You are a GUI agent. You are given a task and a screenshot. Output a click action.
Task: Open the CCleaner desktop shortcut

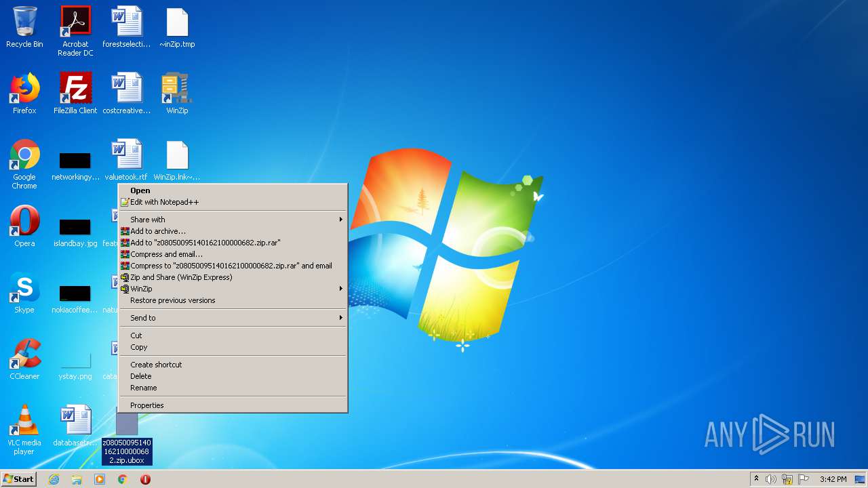[x=24, y=359]
